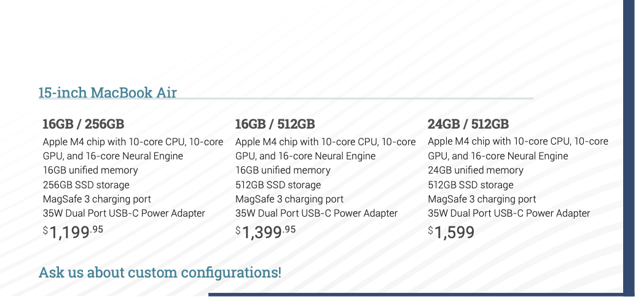Viewport: 644px width, 304px height.
Task: Click Apple M4 chip description under 24GB / 512GB
Action: pos(517,148)
